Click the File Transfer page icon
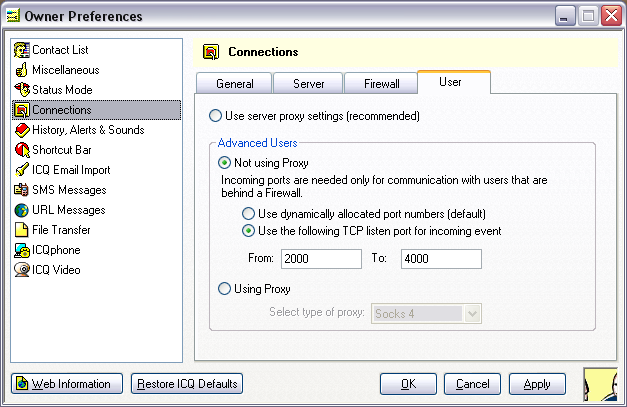Viewport: 627px width, 407px height. coord(22,230)
